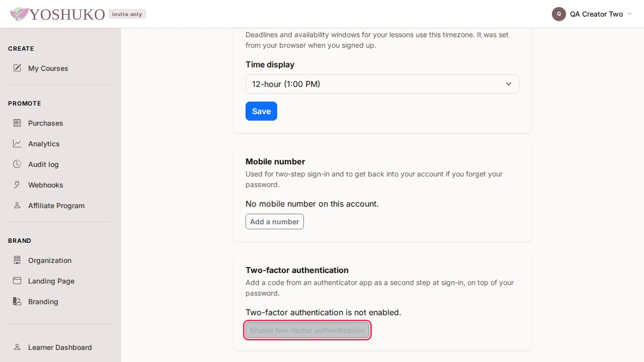The width and height of the screenshot is (644, 362).
Task: Click the Purchases list icon
Action: tap(17, 123)
